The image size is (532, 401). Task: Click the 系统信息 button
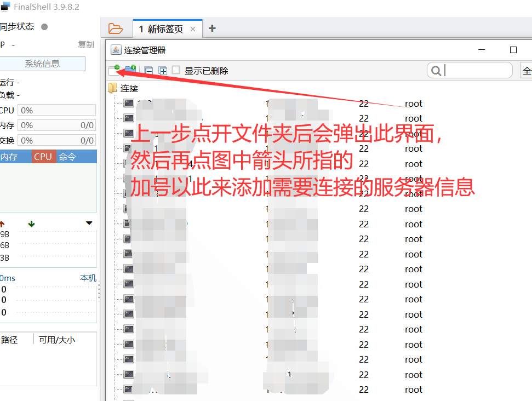(42, 64)
